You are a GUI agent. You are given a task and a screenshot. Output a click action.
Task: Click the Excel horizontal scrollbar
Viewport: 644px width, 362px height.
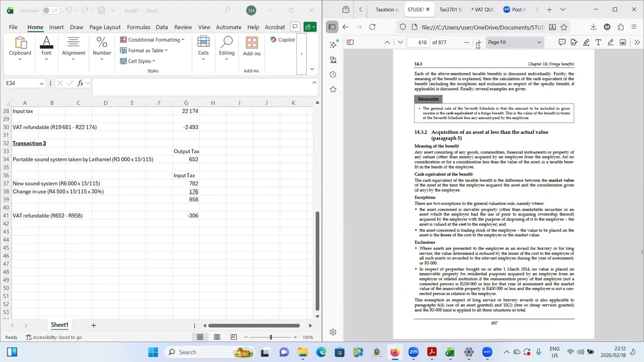coord(254,326)
